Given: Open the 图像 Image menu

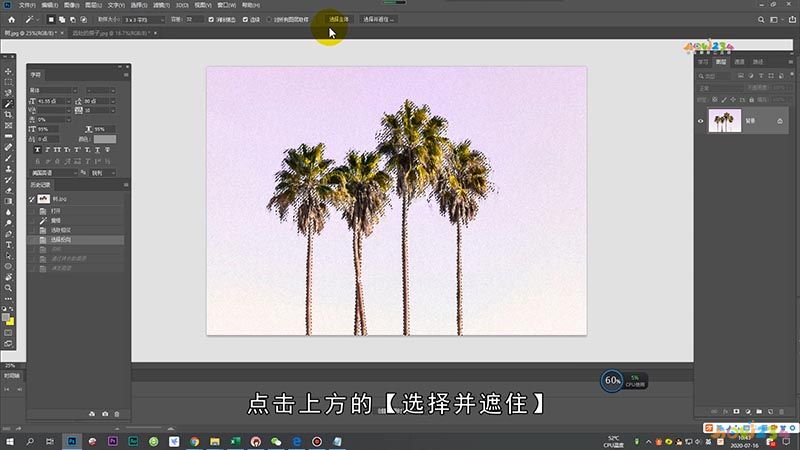Looking at the screenshot, I should click(x=71, y=5).
